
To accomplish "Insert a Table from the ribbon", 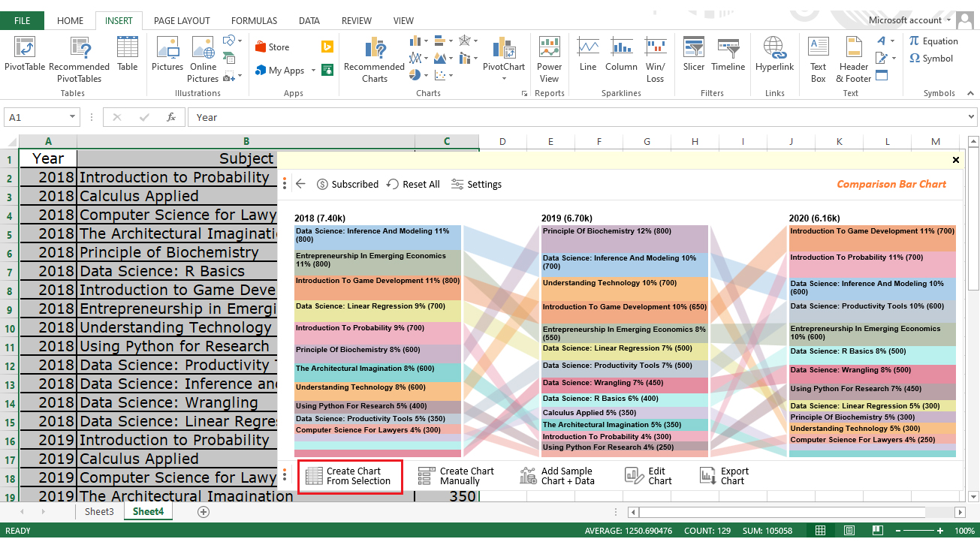I will click(128, 54).
